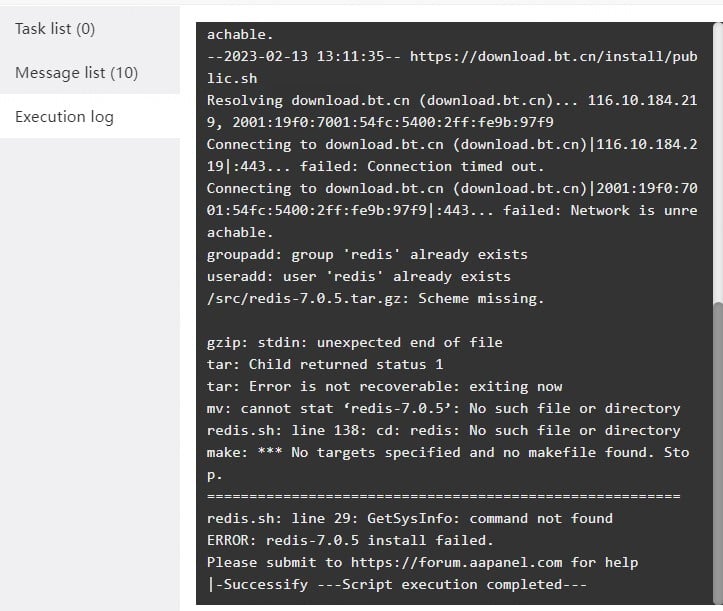Click the 'GetSysInfo: command not found' line
This screenshot has width=723, height=611.
[x=410, y=519]
